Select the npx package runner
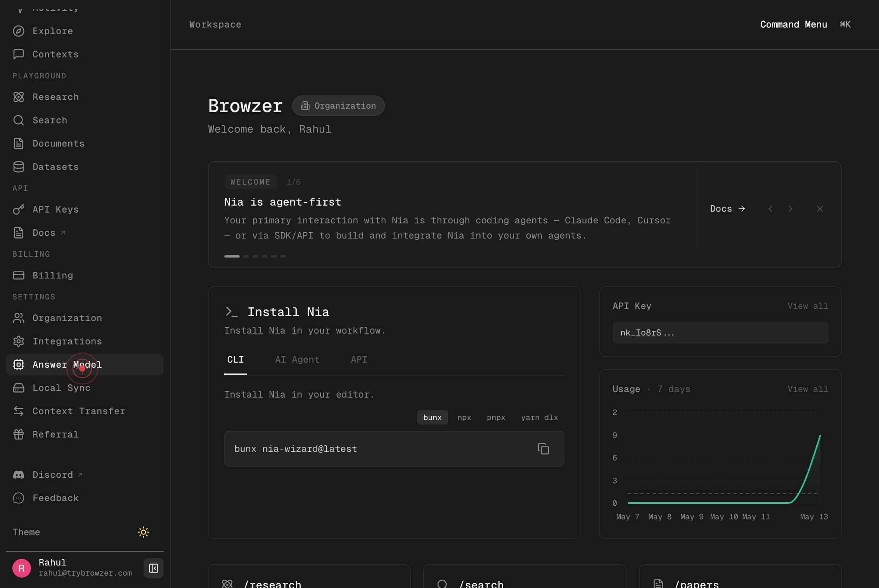The width and height of the screenshot is (879, 588). (464, 417)
